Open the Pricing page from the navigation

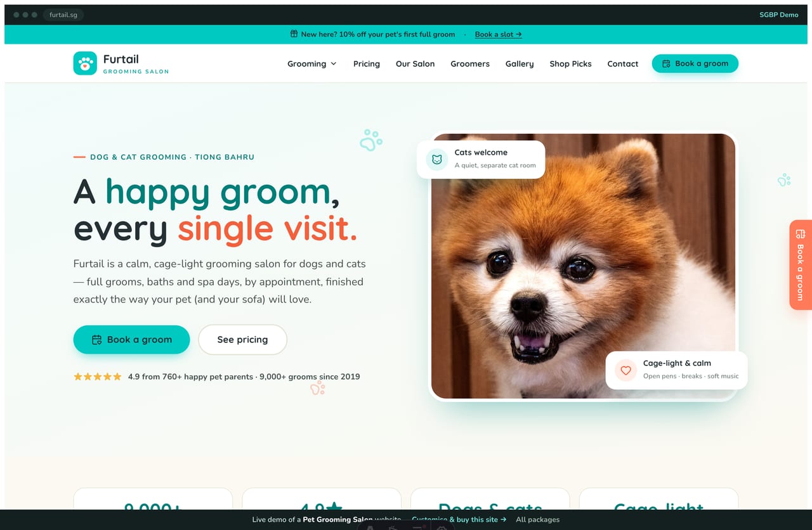367,64
